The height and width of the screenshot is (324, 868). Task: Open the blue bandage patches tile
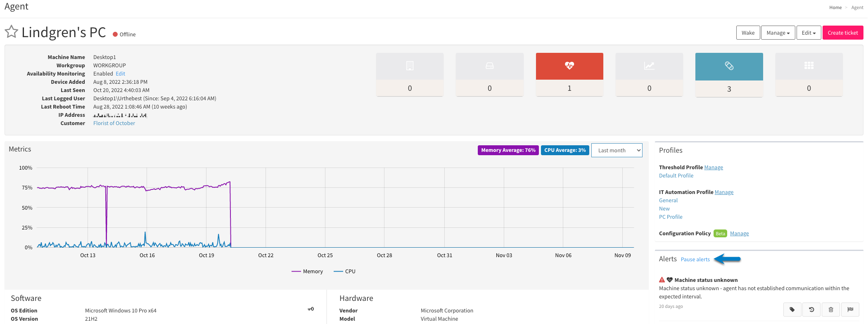(729, 75)
